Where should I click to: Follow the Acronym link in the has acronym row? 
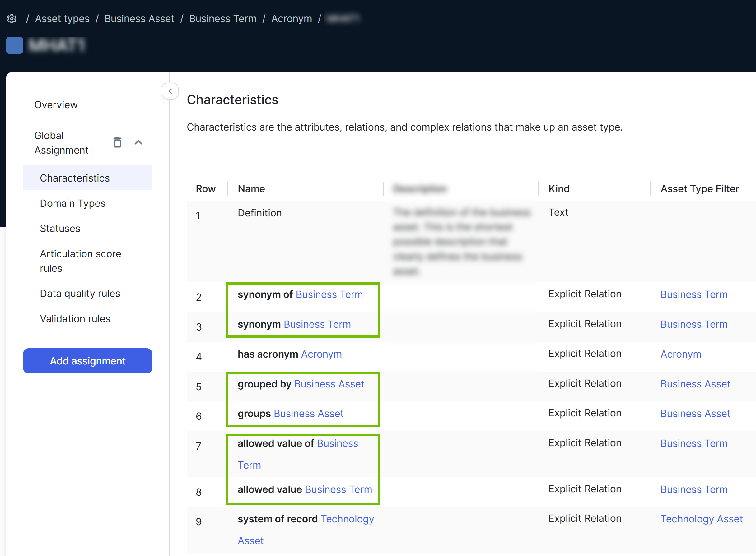tap(321, 354)
